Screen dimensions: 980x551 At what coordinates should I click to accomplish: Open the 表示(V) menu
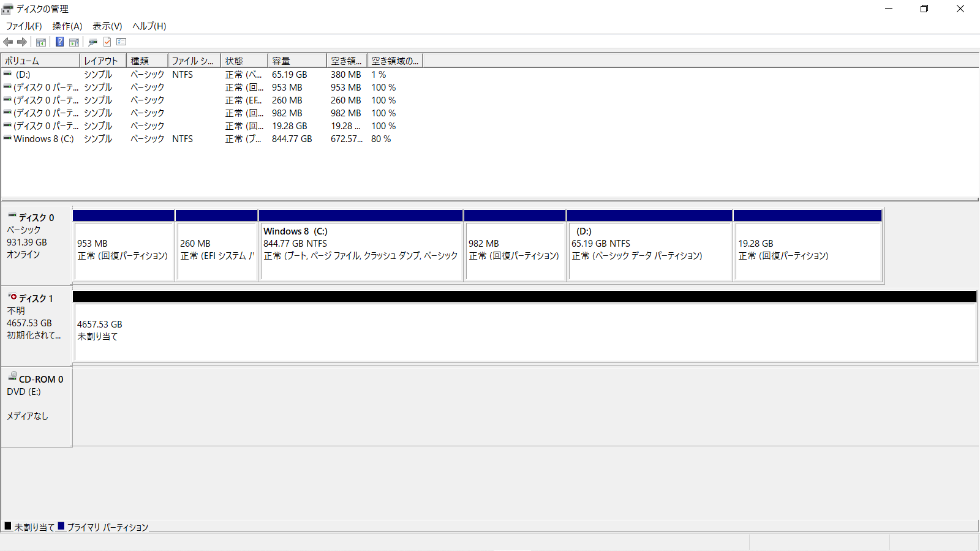pyautogui.click(x=107, y=26)
